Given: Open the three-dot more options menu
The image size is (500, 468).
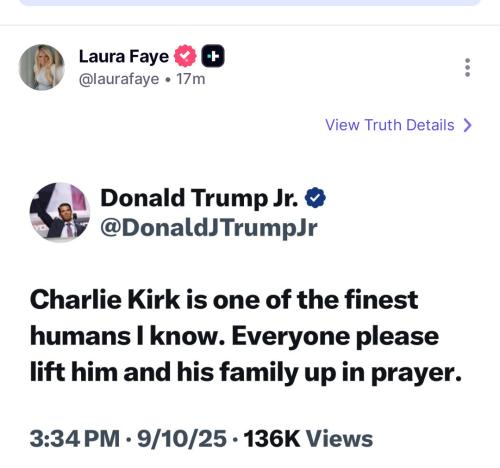Looking at the screenshot, I should coord(467,68).
